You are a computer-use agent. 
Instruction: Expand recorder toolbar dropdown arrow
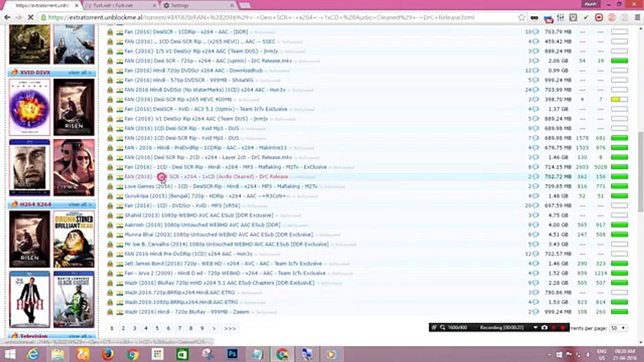[535, 328]
